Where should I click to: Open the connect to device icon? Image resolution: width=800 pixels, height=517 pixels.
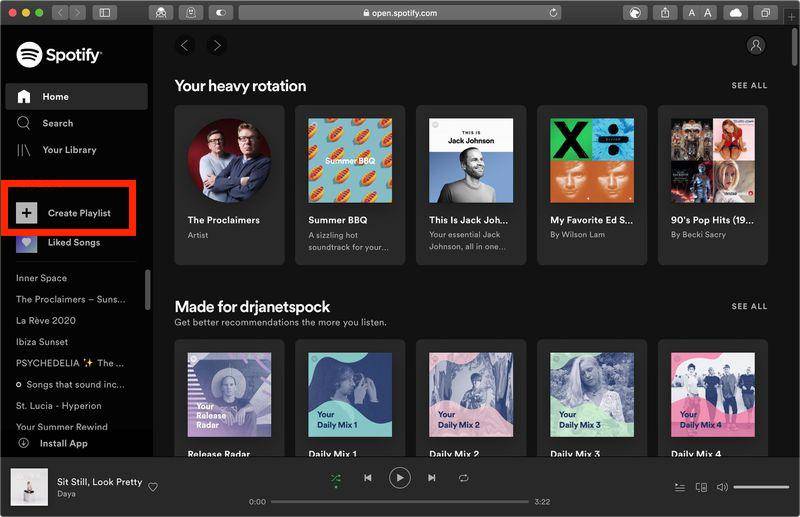pyautogui.click(x=701, y=487)
